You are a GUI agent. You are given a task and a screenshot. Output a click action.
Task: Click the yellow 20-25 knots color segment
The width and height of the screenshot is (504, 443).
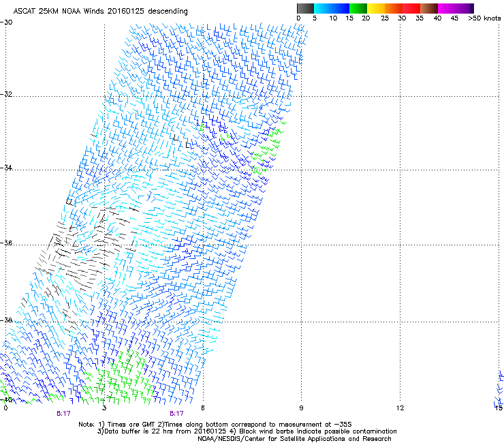pyautogui.click(x=376, y=8)
